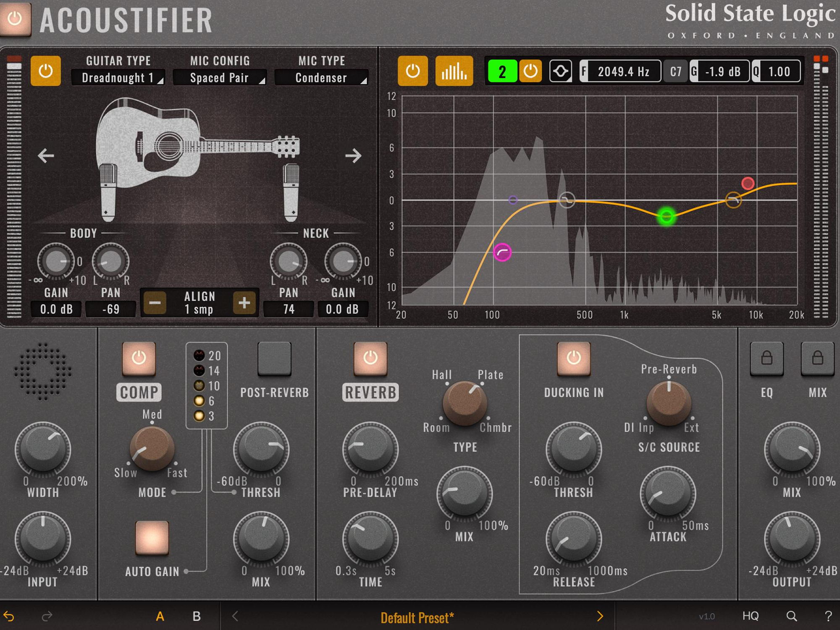Enable HQ processing mode

click(751, 616)
